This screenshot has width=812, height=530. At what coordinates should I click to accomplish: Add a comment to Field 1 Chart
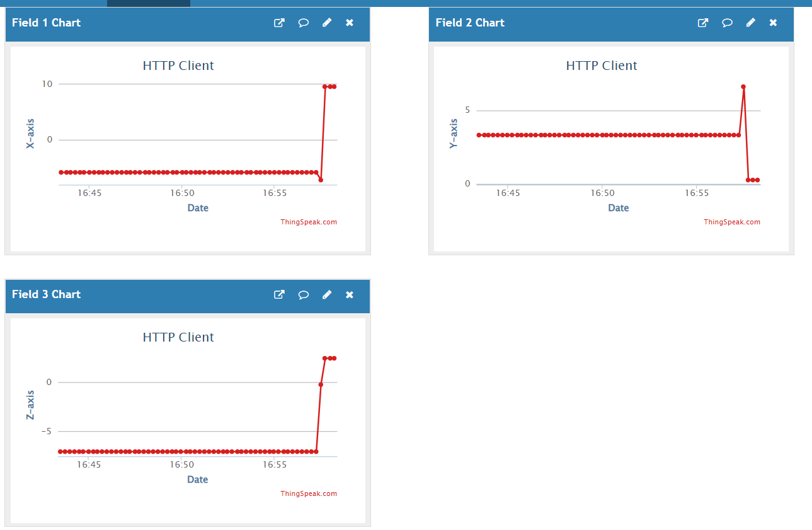point(303,23)
